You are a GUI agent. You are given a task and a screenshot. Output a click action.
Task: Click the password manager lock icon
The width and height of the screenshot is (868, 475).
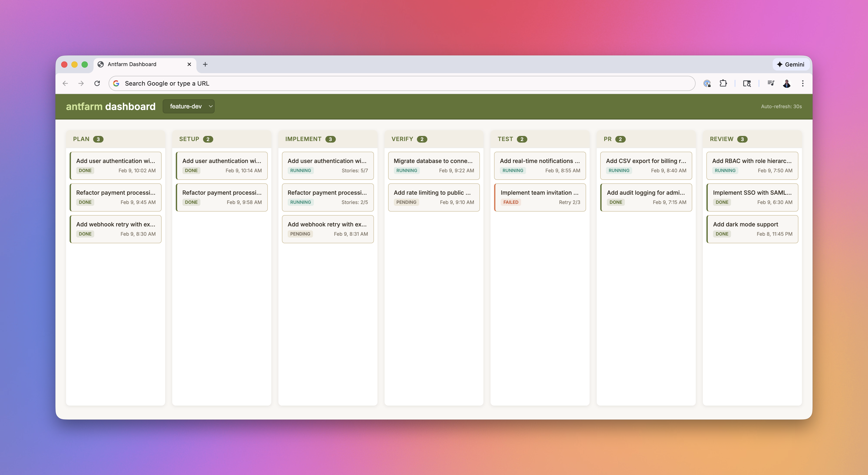(707, 83)
